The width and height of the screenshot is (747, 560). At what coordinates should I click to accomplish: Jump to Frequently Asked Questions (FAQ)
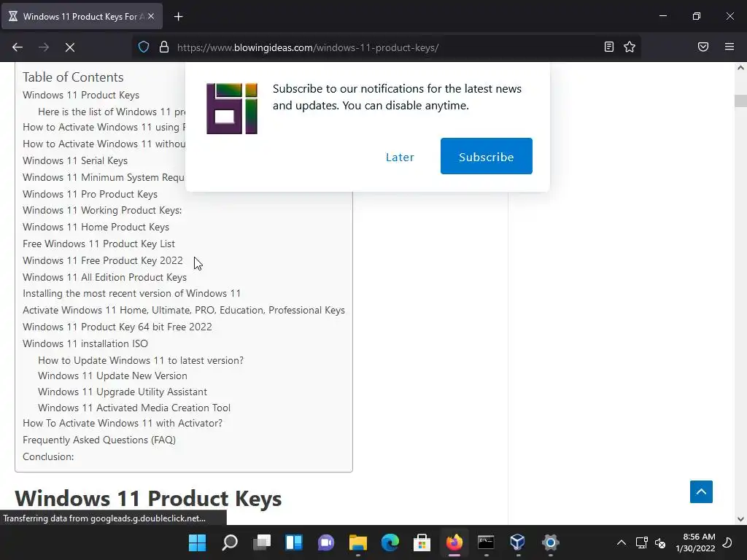click(x=99, y=440)
